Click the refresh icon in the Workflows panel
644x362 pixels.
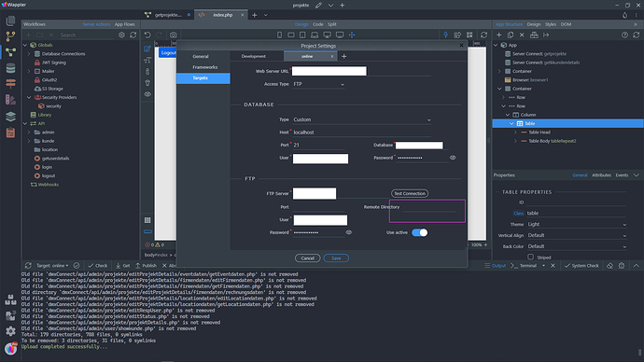pos(133,35)
